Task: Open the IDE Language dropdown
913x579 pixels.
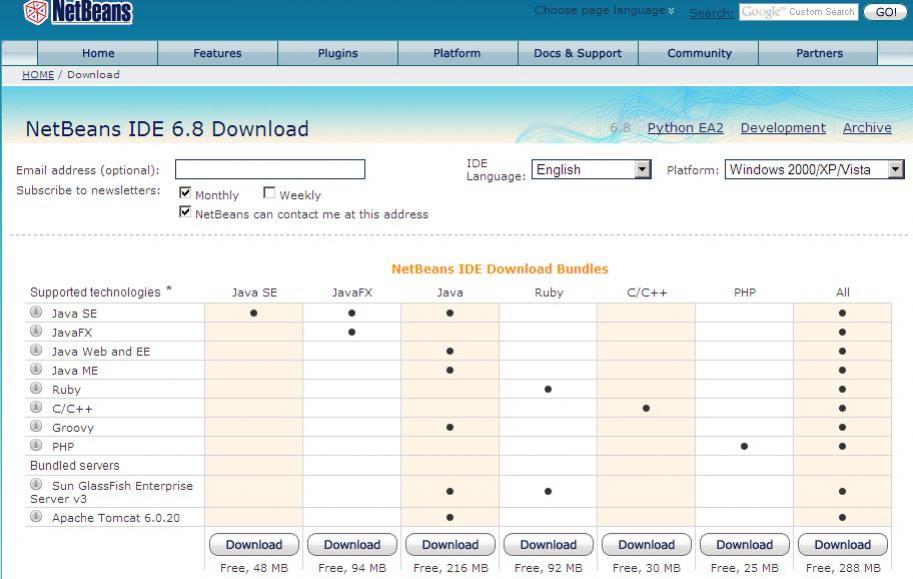Action: click(x=591, y=170)
